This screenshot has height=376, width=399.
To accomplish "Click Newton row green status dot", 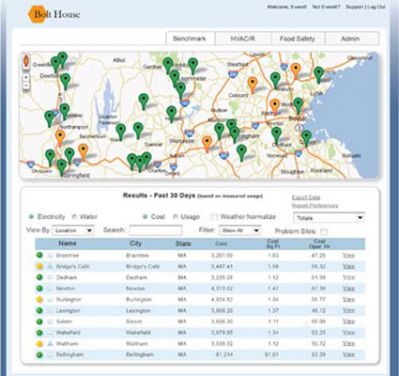I will [40, 288].
